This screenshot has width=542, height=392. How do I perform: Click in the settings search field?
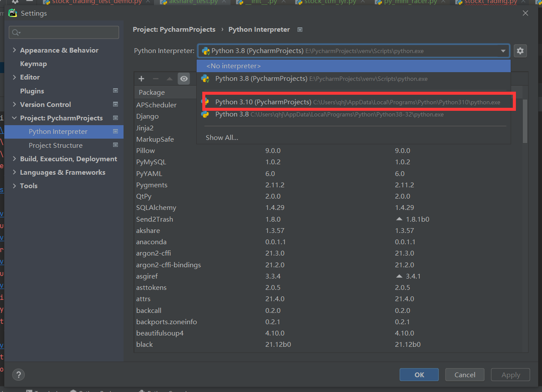click(64, 33)
